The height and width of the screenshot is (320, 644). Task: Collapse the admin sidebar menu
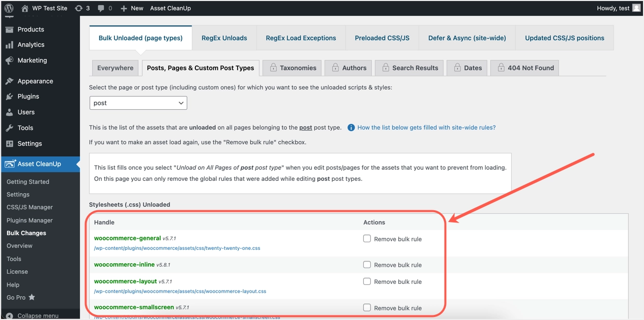pyautogui.click(x=34, y=315)
